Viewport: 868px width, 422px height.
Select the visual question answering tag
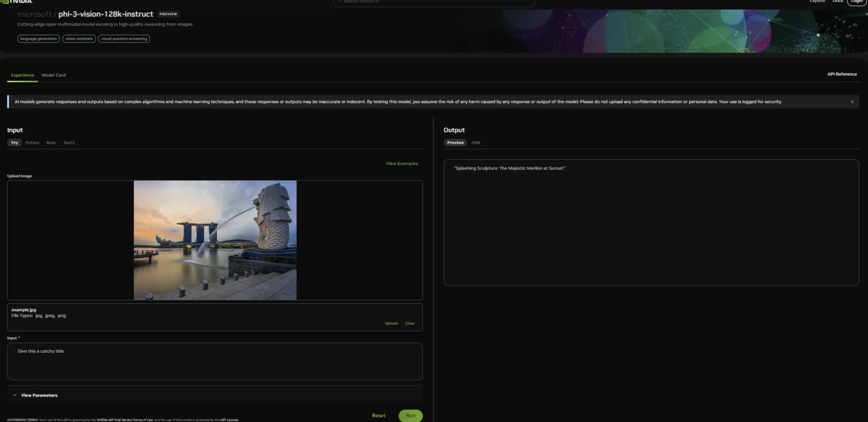124,39
